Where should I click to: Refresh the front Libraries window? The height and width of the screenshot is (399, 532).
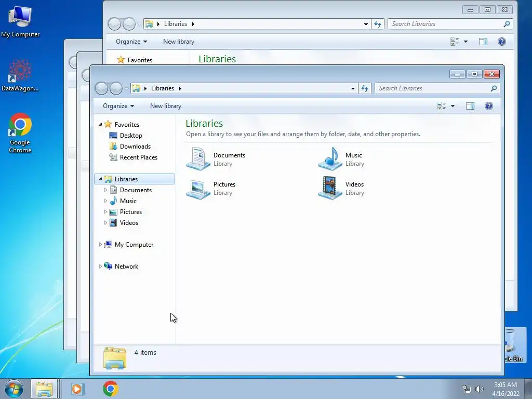point(365,88)
